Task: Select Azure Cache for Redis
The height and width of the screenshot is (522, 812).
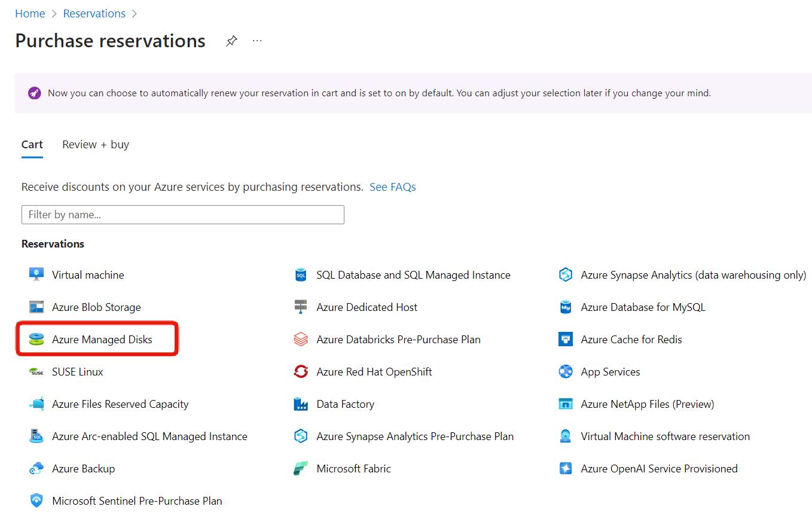Action: 631,340
